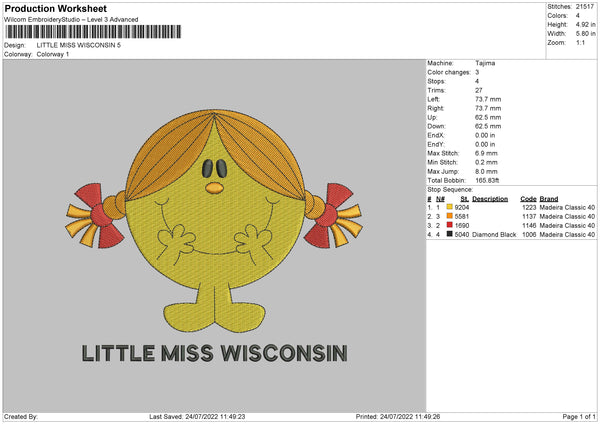Image resolution: width=600 pixels, height=424 pixels.
Task: Click thread code 1223
Action: tap(529, 207)
